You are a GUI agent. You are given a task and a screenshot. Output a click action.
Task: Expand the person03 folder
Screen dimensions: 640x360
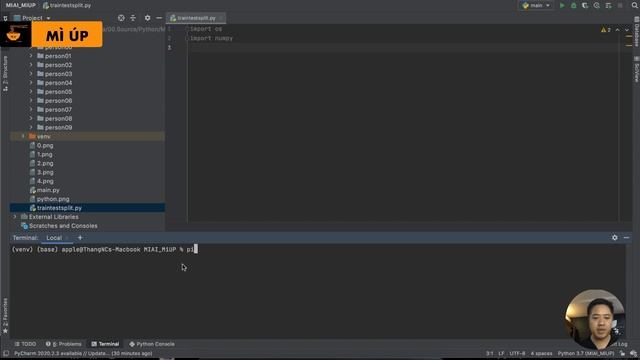click(31, 74)
